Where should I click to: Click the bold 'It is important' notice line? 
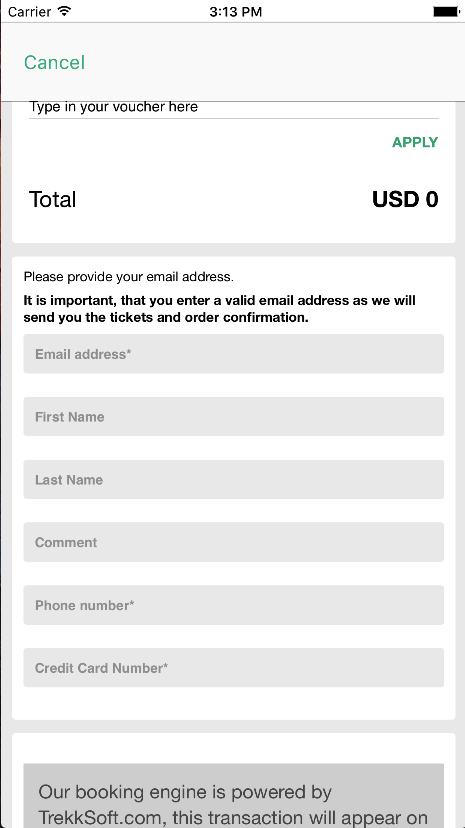220,300
